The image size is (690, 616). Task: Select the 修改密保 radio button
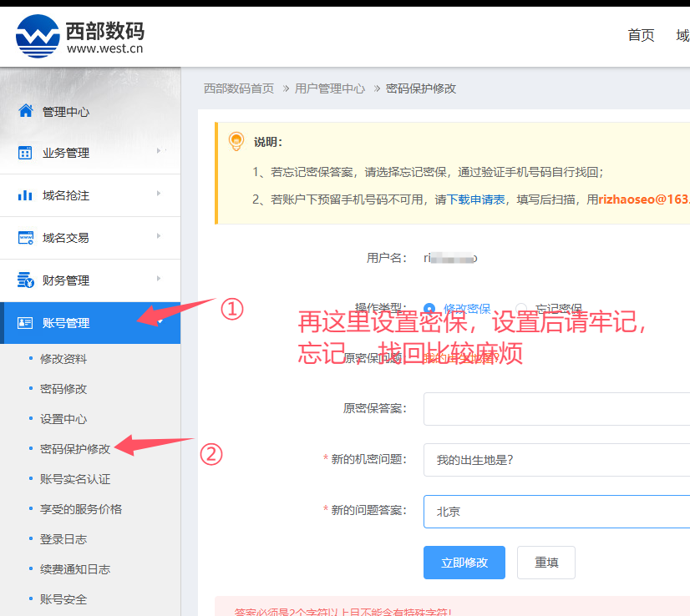click(x=427, y=308)
